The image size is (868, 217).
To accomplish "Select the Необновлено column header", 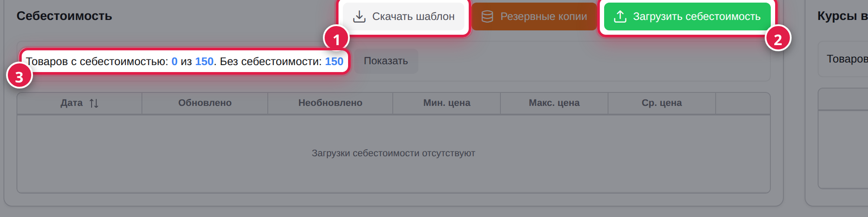I will 330,103.
